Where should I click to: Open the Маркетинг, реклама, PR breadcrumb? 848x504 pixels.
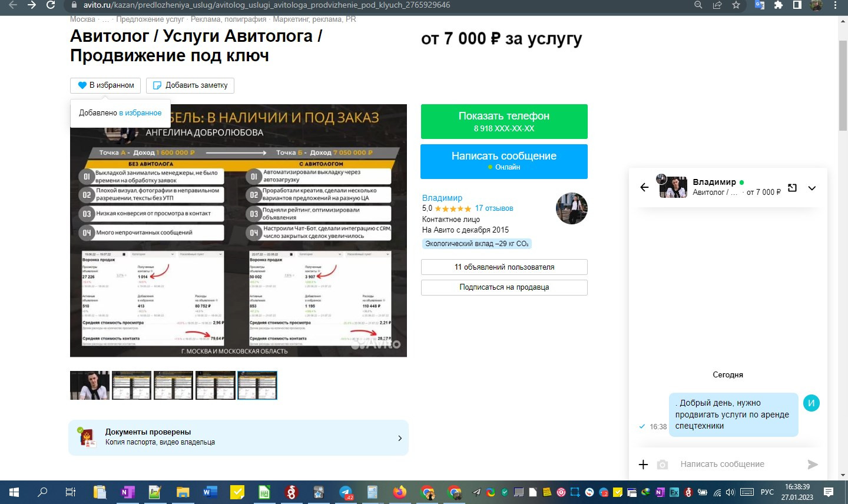314,19
